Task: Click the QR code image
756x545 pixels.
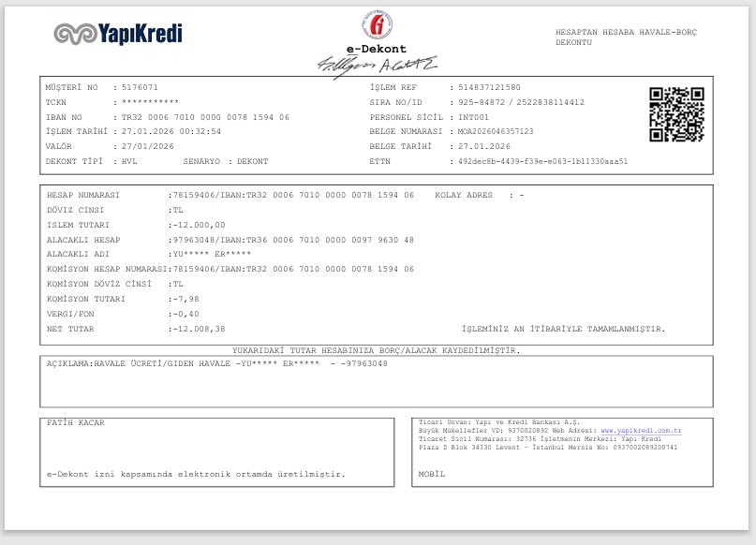Action: click(676, 114)
